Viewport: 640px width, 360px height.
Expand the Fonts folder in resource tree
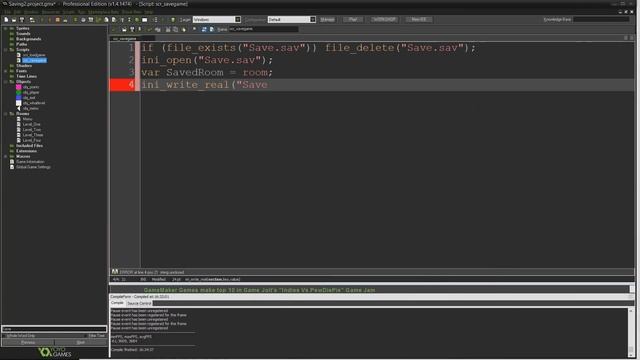click(x=5, y=71)
